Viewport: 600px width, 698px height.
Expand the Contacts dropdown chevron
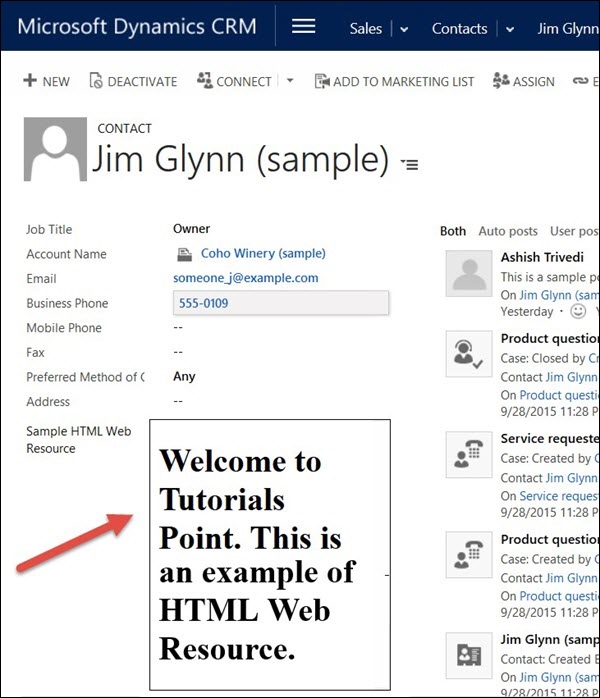(x=510, y=29)
